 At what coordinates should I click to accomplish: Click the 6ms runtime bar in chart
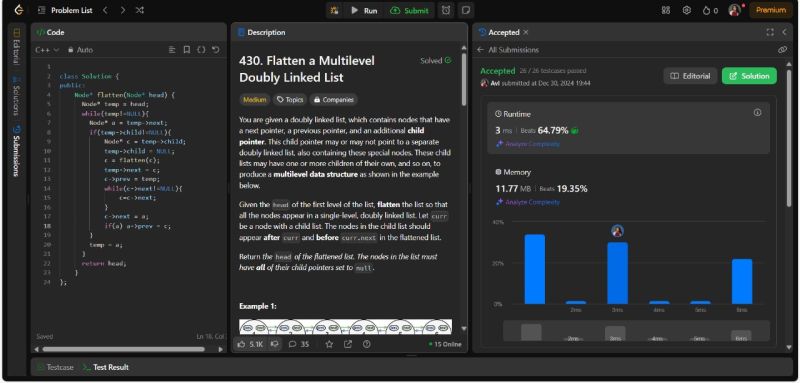tap(742, 282)
